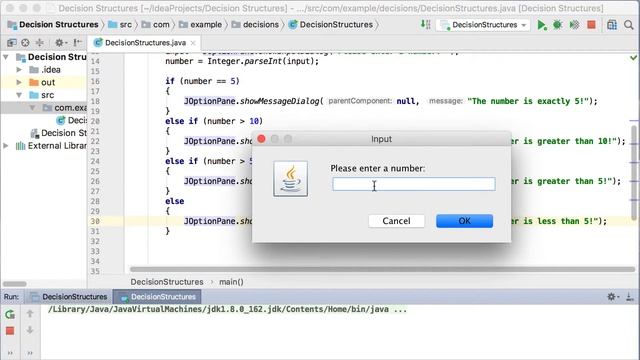The image size is (640, 360).
Task: Close the Input dialog with red button
Action: click(262, 139)
